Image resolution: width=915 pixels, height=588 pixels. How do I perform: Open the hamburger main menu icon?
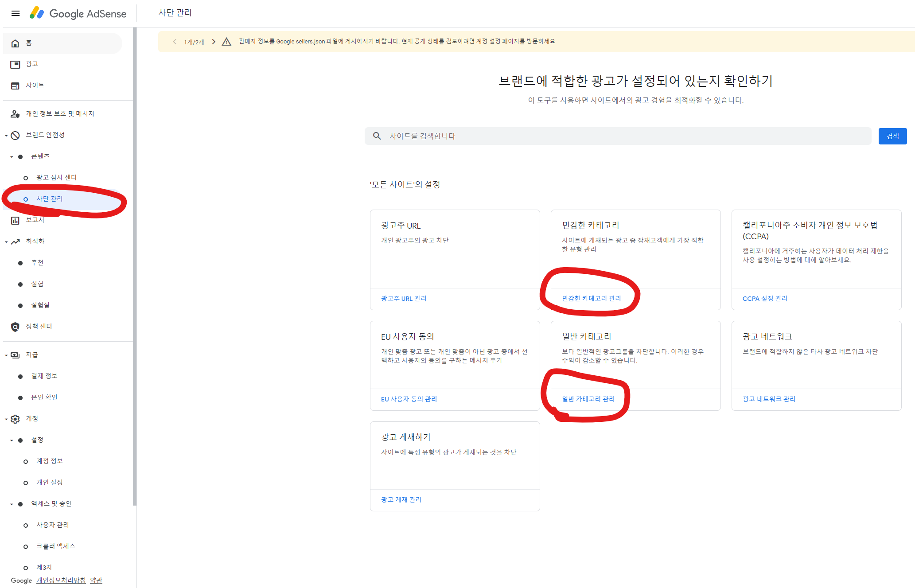[x=16, y=13]
